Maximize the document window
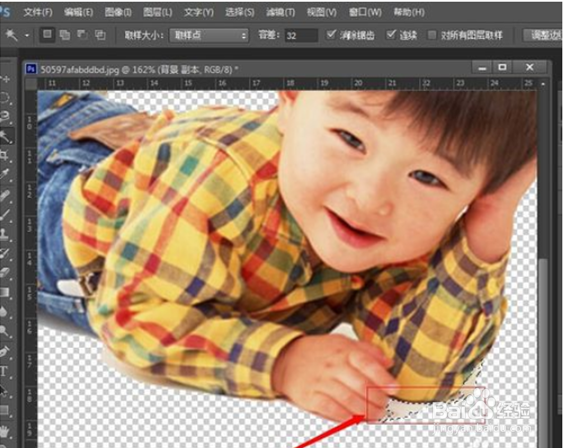 (x=502, y=67)
